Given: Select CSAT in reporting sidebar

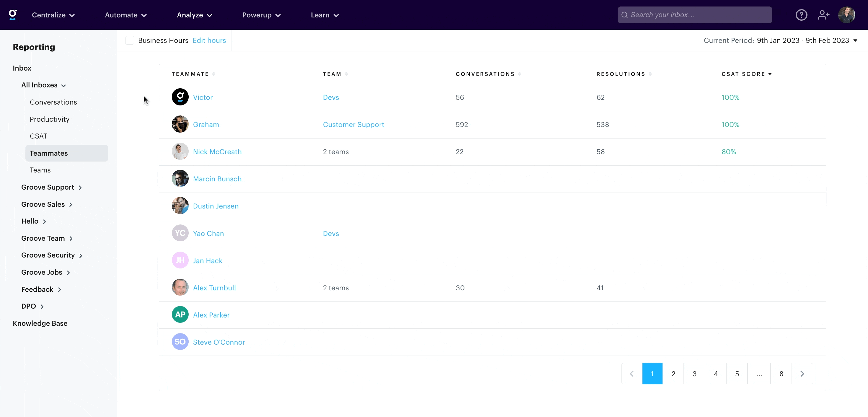Looking at the screenshot, I should point(38,136).
